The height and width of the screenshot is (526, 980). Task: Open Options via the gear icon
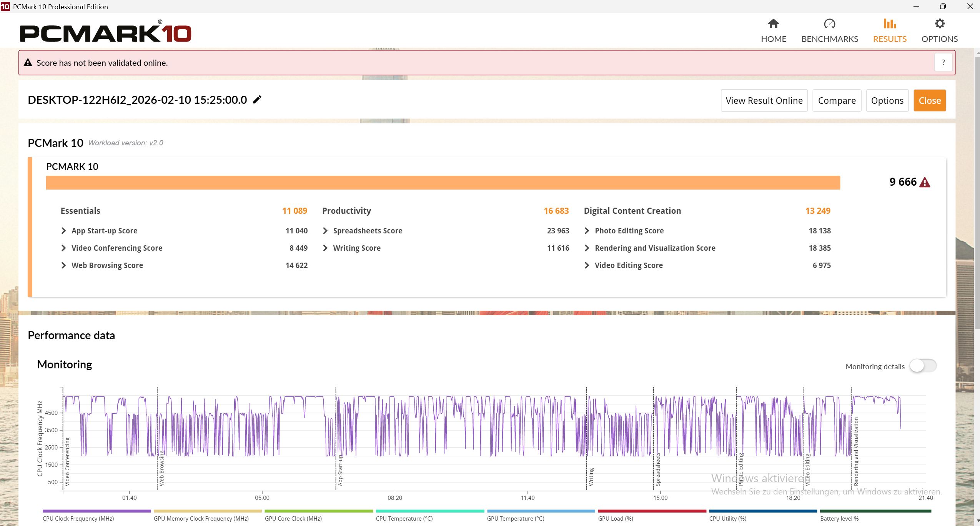(939, 24)
